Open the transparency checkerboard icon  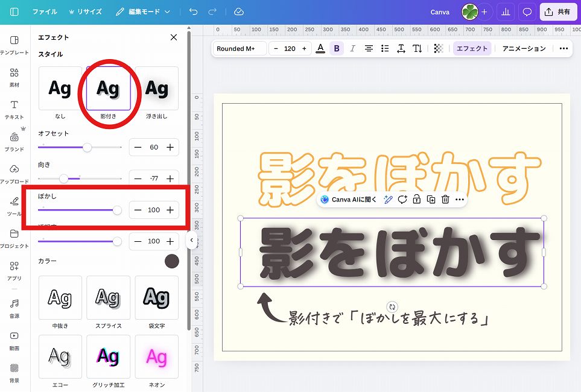tap(439, 48)
